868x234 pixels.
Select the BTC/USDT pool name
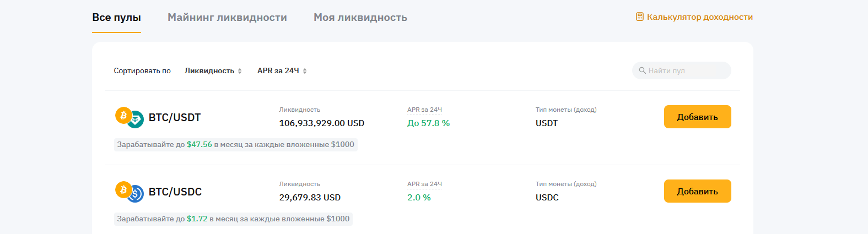click(x=175, y=117)
